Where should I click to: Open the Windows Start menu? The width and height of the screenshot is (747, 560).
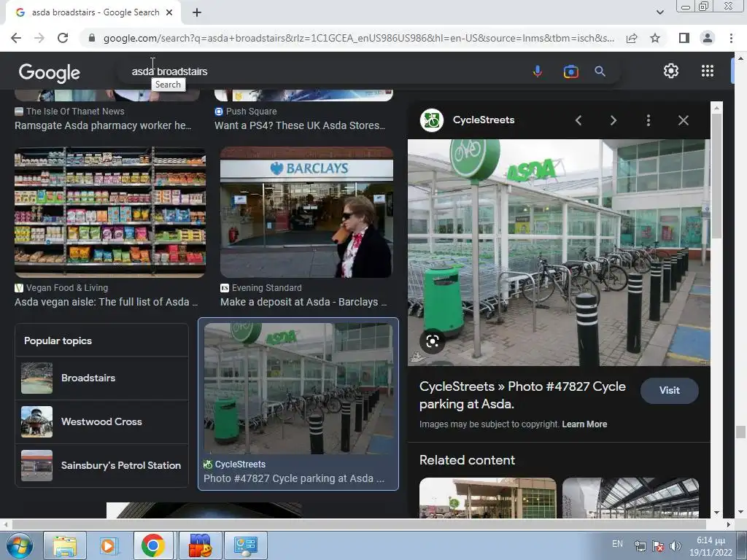pyautogui.click(x=19, y=545)
